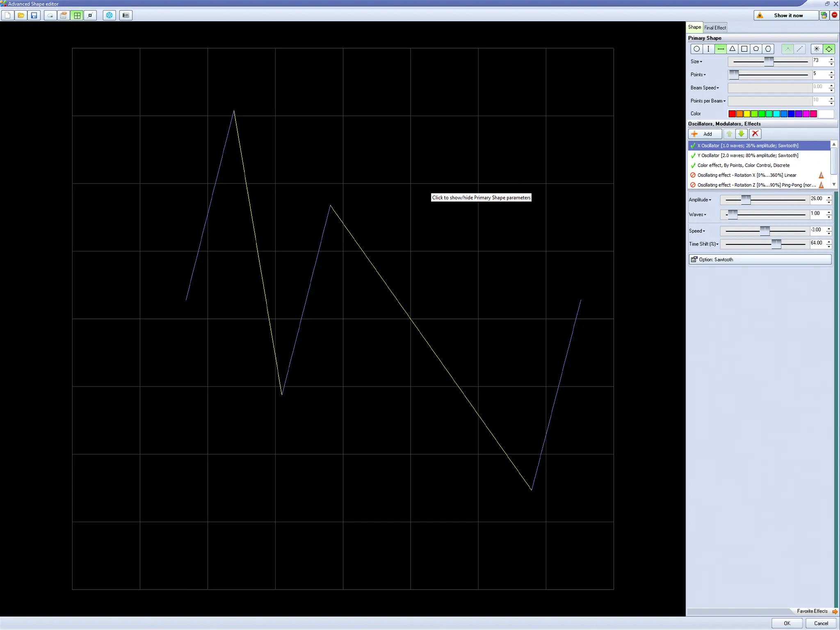Viewport: 840px width, 630px height.
Task: Open file with the yellow folder icon
Action: [x=21, y=15]
